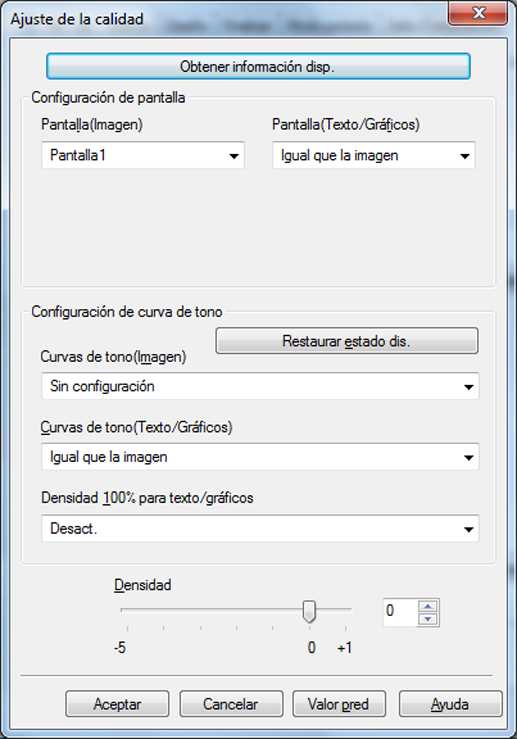Image resolution: width=517 pixels, height=739 pixels.
Task: Open help with the Ayuda button
Action: [451, 704]
